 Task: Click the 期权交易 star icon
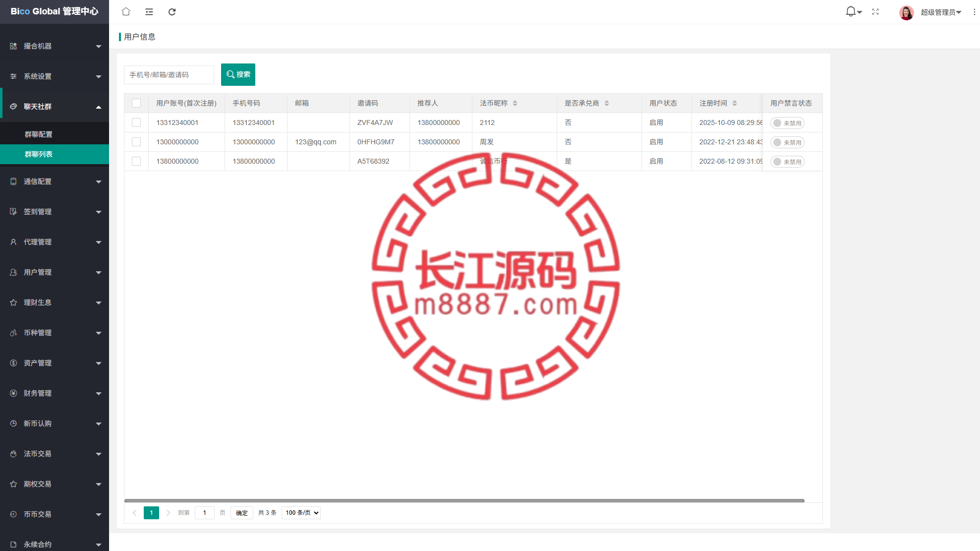(x=13, y=484)
